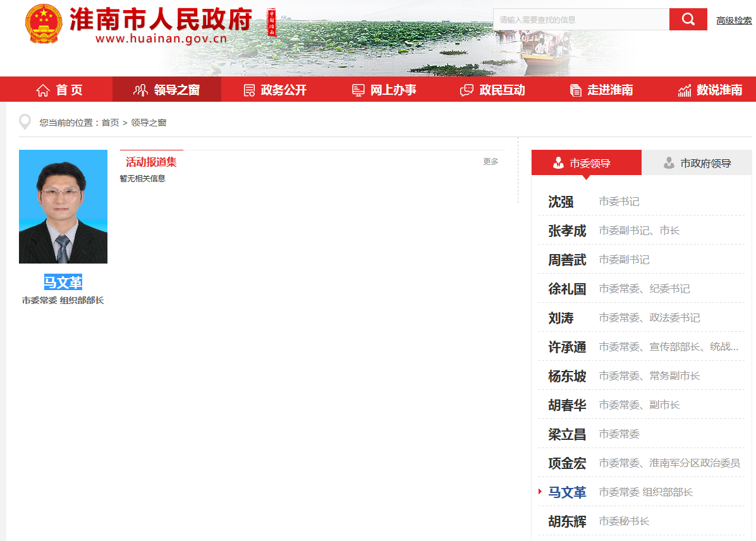Image resolution: width=756 pixels, height=541 pixels.
Task: Focus the search input field
Action: (581, 20)
